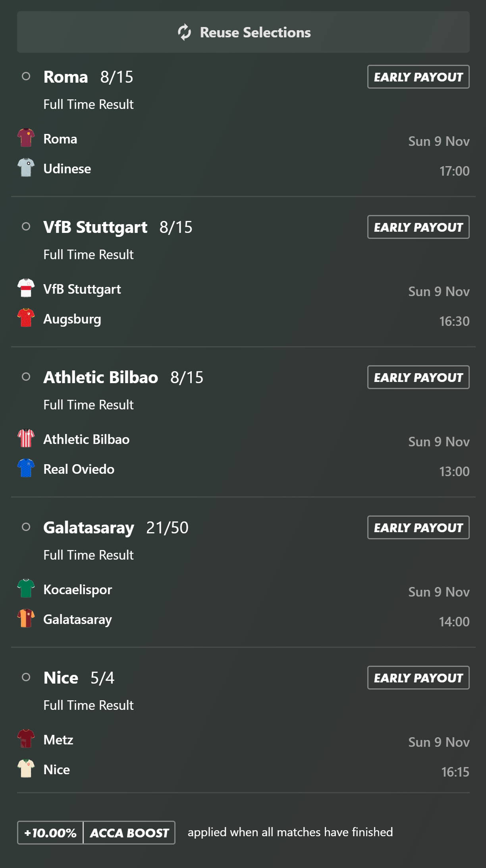486x868 pixels.
Task: Click the Athletic Bilbao striped shirt icon
Action: coord(26,438)
